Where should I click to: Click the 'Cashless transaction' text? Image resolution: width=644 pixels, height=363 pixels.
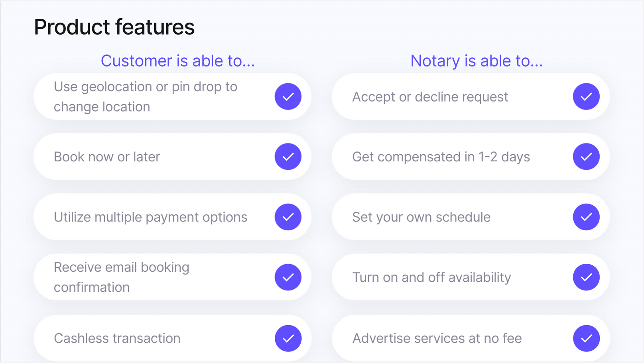coord(117,338)
